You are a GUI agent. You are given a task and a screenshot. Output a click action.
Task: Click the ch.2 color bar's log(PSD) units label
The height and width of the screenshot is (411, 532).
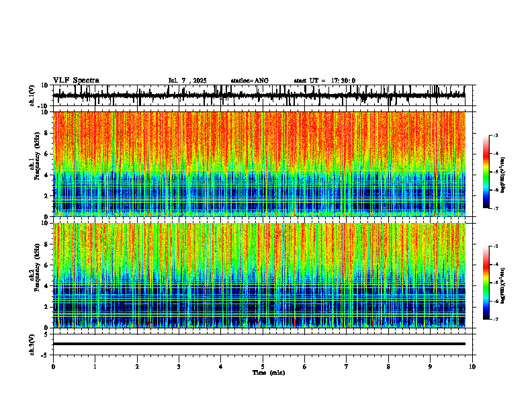tap(503, 285)
